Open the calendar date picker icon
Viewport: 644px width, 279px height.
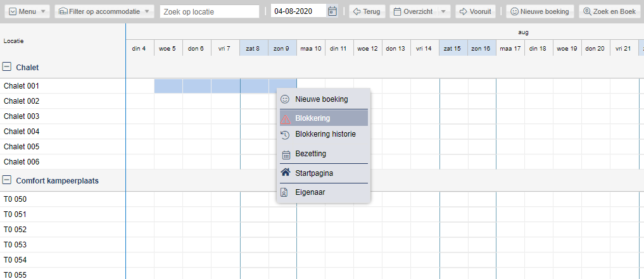(332, 11)
